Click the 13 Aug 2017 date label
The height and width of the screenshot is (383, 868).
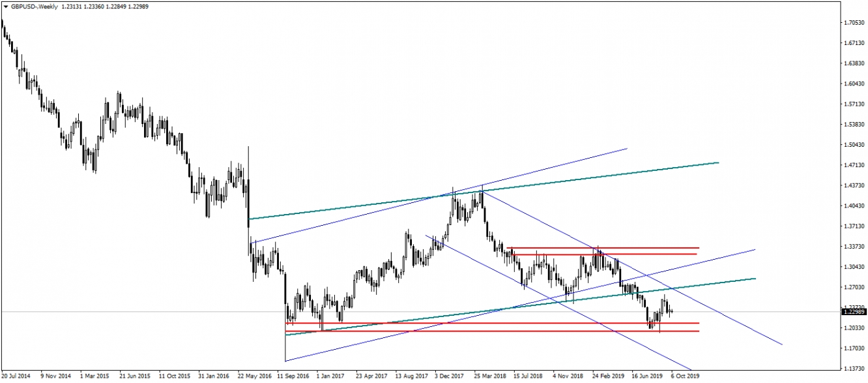click(x=413, y=376)
